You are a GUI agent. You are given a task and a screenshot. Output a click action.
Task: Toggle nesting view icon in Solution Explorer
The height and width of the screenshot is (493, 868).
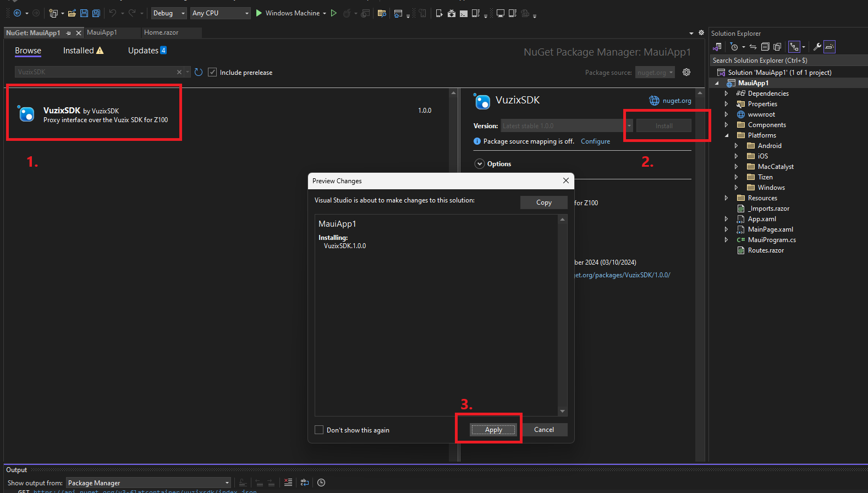(794, 47)
